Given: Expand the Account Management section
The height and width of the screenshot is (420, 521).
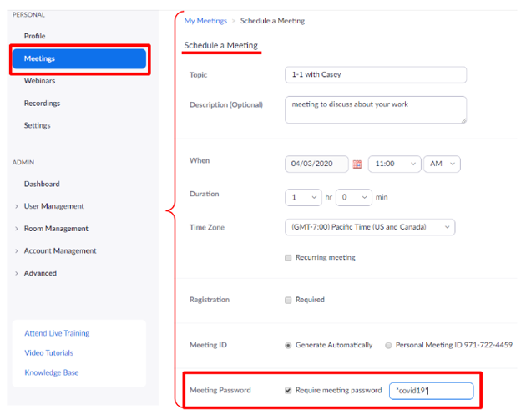Looking at the screenshot, I should [x=59, y=250].
